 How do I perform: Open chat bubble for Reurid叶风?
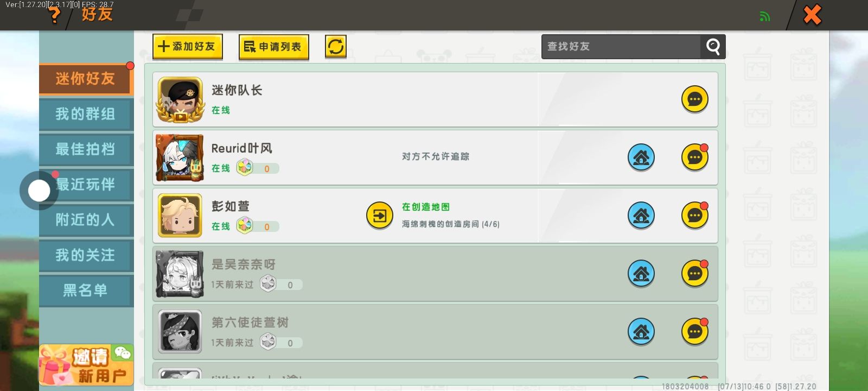(694, 157)
